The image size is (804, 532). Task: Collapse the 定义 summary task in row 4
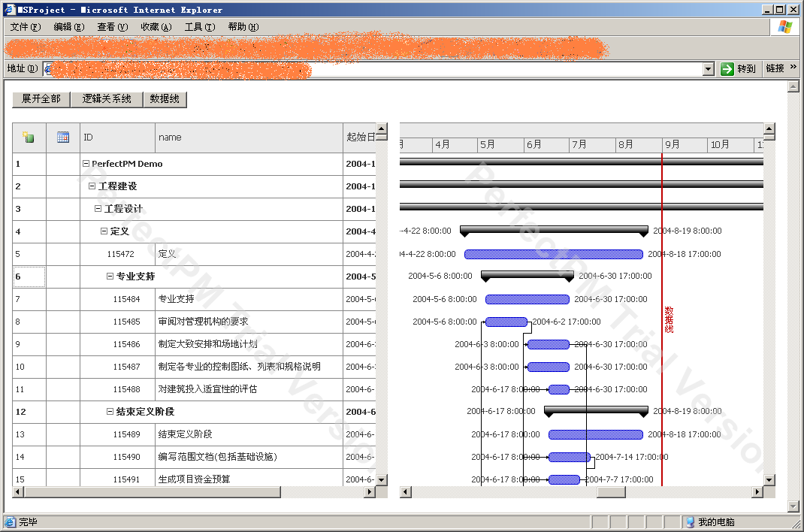(104, 231)
